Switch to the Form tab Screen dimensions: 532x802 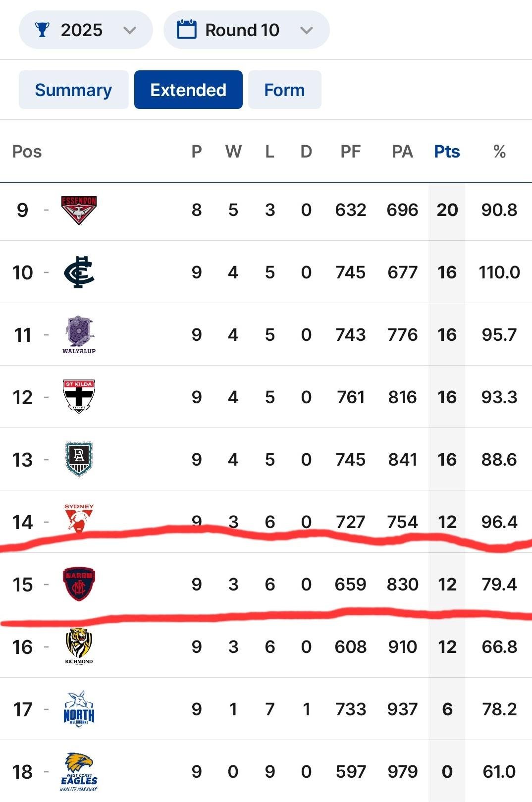click(x=284, y=90)
